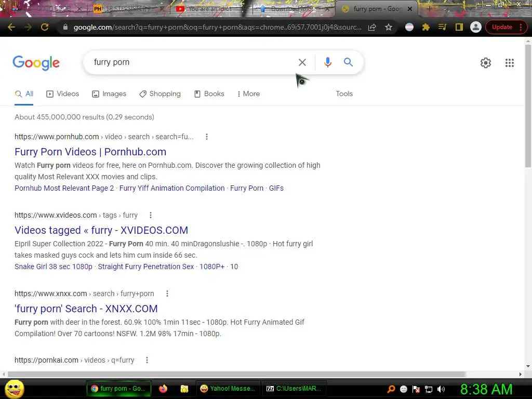The image size is (532, 399).
Task: Switch to the Books results tab
Action: tap(209, 94)
